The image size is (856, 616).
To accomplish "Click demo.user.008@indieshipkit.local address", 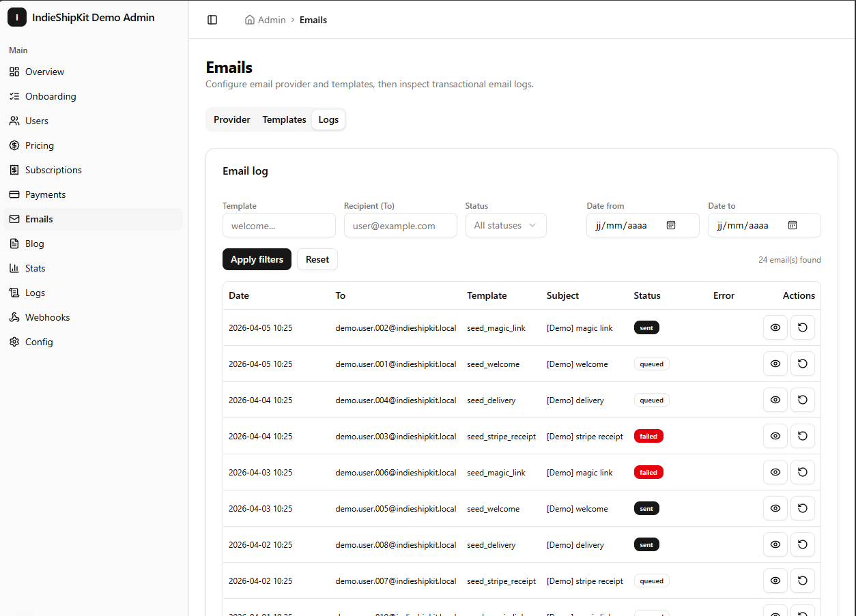I will (396, 544).
